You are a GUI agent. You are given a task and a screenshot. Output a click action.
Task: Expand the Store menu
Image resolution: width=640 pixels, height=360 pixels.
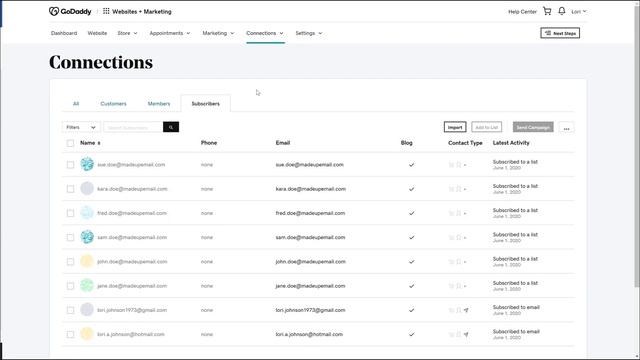pyautogui.click(x=127, y=33)
